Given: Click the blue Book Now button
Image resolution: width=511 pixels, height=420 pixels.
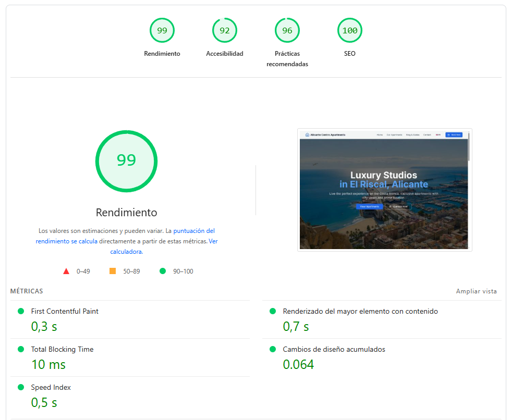Looking at the screenshot, I should (454, 134).
